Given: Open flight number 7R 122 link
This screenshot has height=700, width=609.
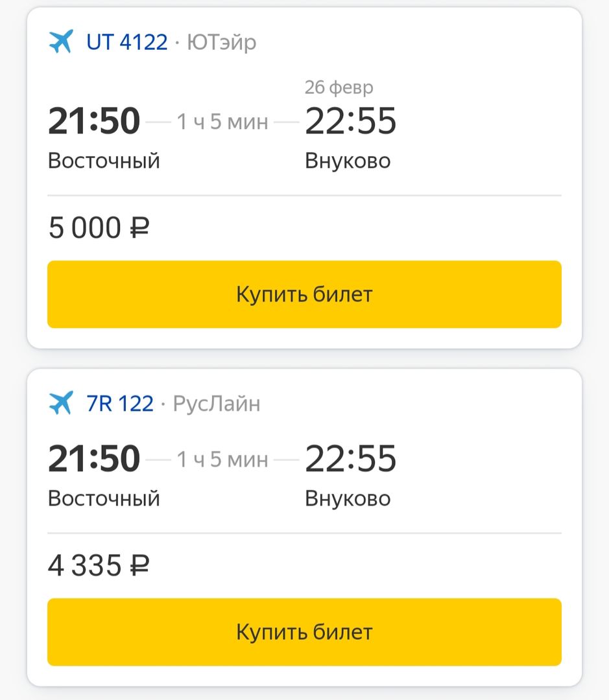Looking at the screenshot, I should [x=120, y=403].
